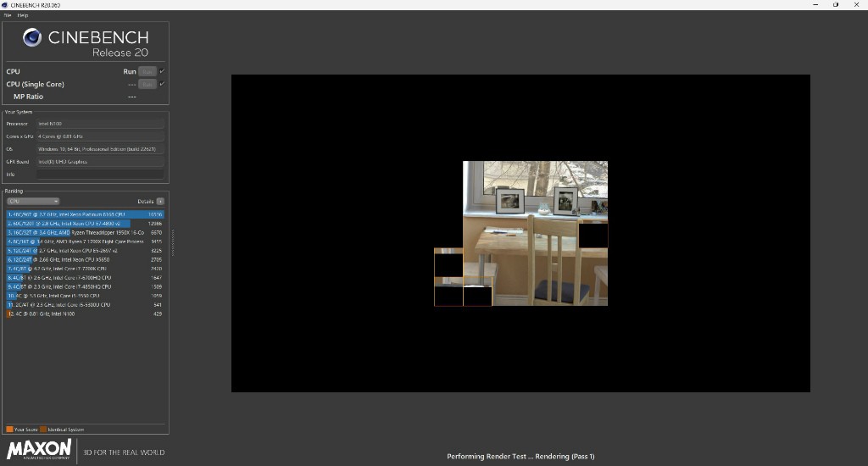Select the Core i7-7700K ranking row
This screenshot has width=868, height=466.
(86, 269)
